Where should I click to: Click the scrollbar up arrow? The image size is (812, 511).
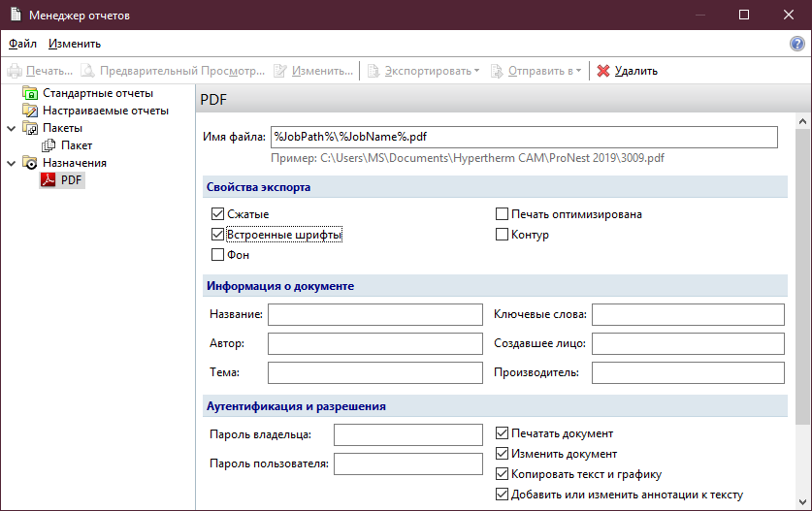[x=802, y=121]
